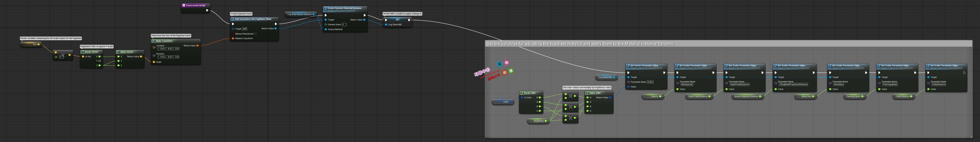980x142 pixels.
Task: Click the Construction Script node icon
Action: (184, 5)
